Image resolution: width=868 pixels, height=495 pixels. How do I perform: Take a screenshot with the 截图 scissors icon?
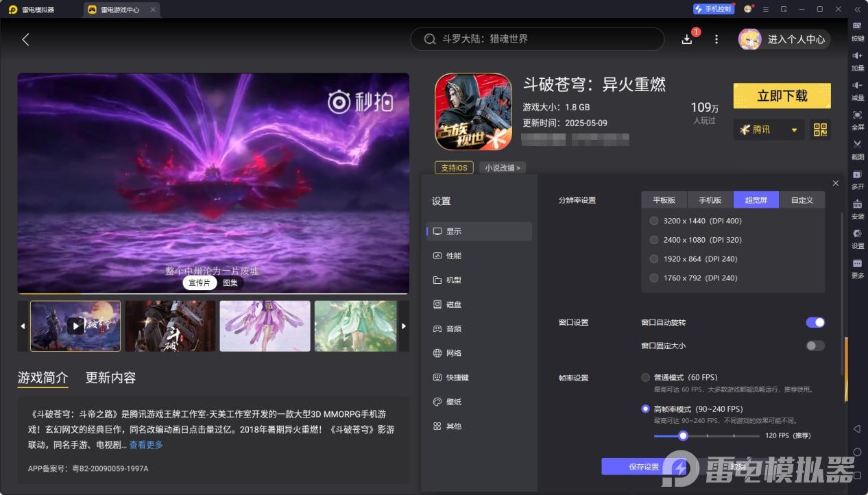click(857, 144)
